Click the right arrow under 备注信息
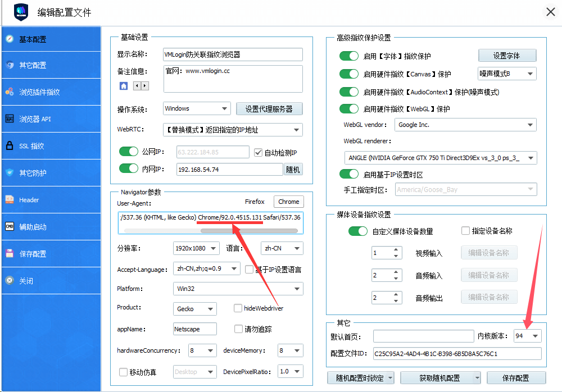562x392 pixels. click(x=145, y=86)
